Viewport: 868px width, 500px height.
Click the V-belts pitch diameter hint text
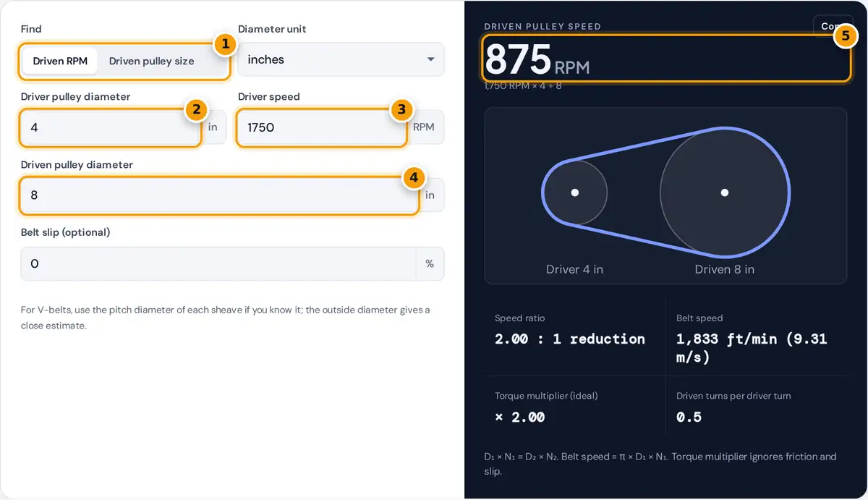226,318
